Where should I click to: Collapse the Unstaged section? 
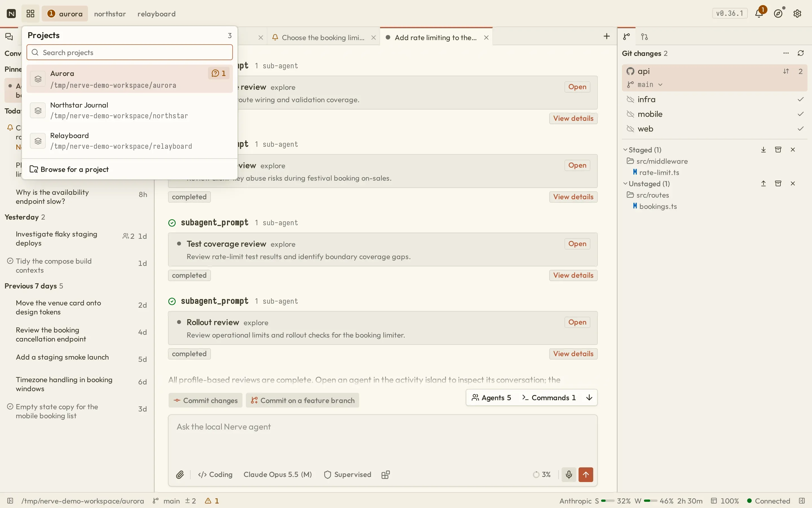pos(625,183)
